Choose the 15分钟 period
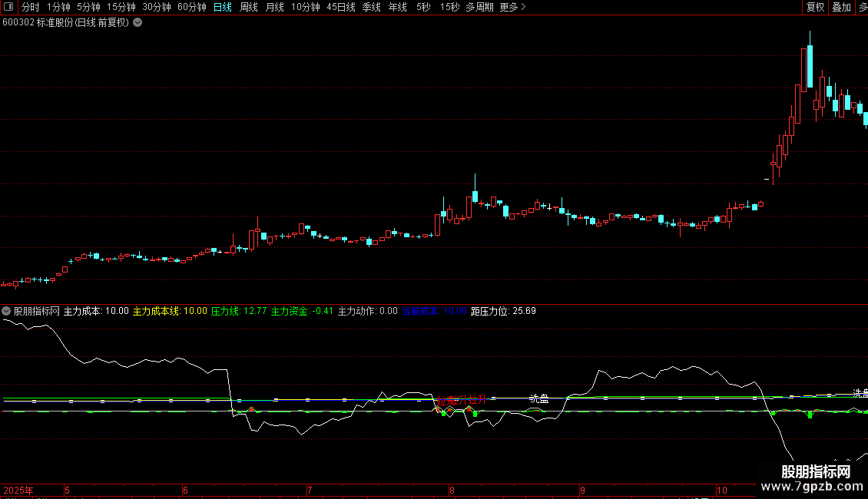The width and height of the screenshot is (868, 499). (121, 7)
